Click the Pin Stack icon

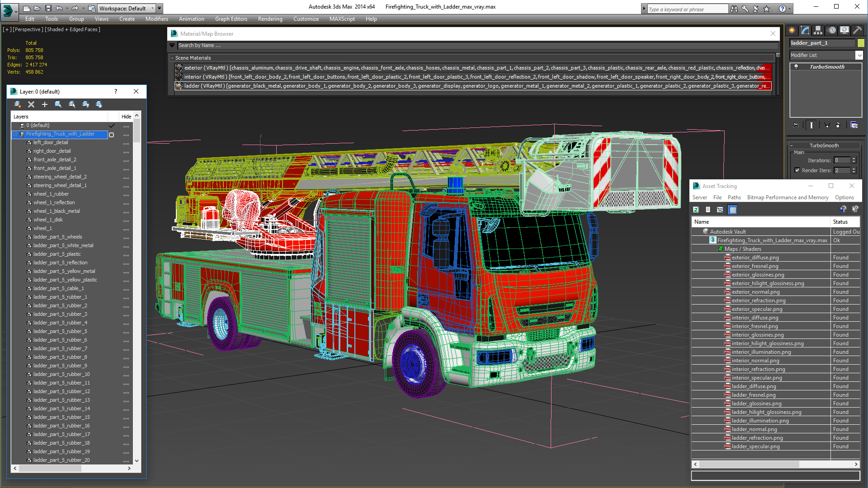click(796, 125)
